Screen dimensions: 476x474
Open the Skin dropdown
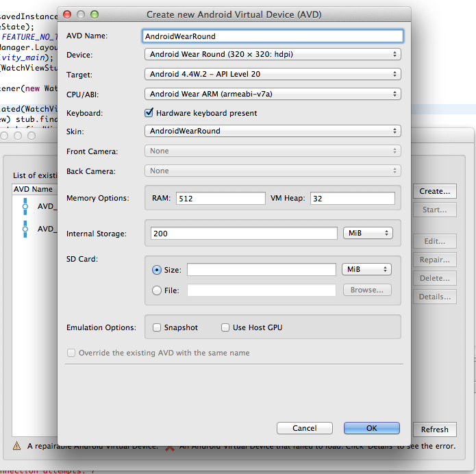[273, 131]
